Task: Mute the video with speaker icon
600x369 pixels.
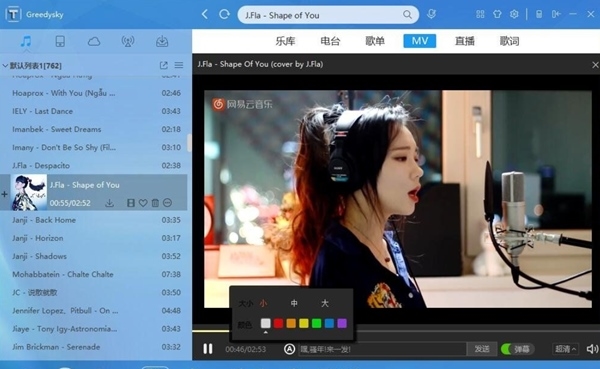Action: pos(592,349)
